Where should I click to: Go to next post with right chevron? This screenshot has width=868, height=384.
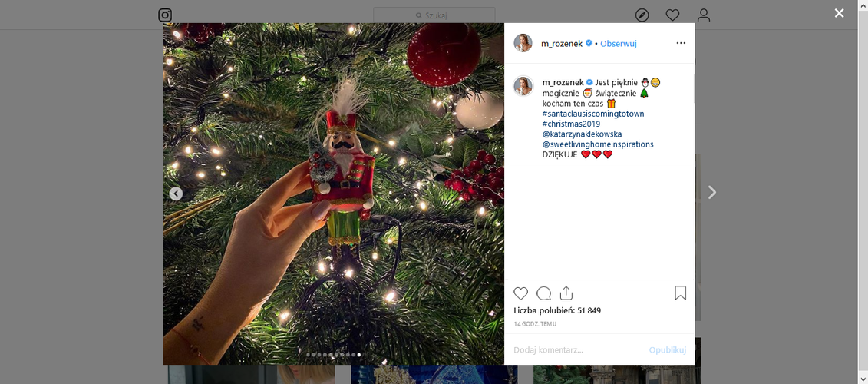click(712, 192)
